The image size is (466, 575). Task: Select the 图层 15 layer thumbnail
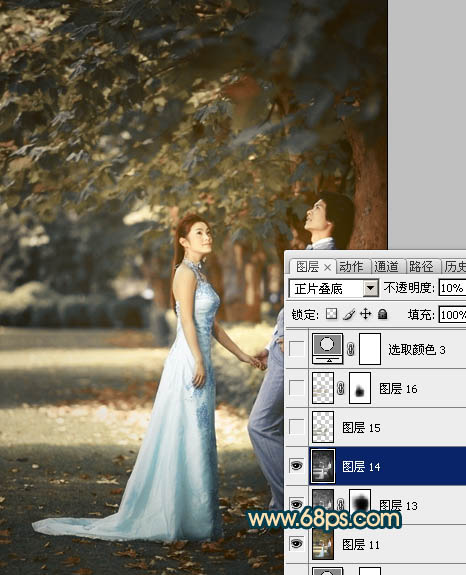pyautogui.click(x=323, y=427)
